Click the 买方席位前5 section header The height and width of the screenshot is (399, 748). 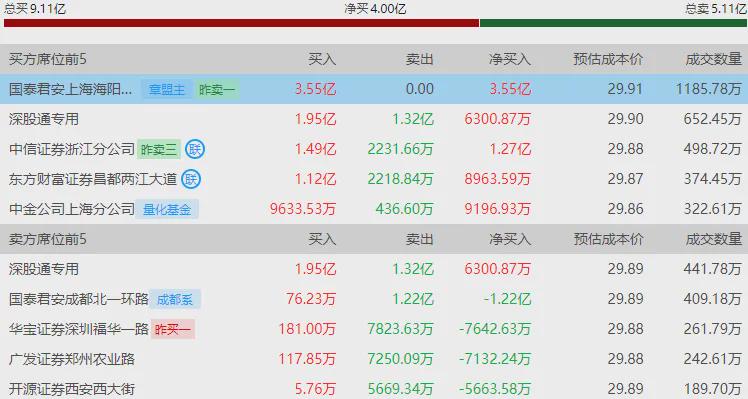48,59
